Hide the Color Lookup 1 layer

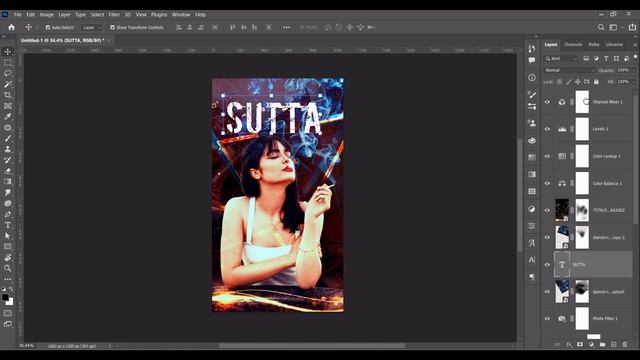pyautogui.click(x=547, y=156)
